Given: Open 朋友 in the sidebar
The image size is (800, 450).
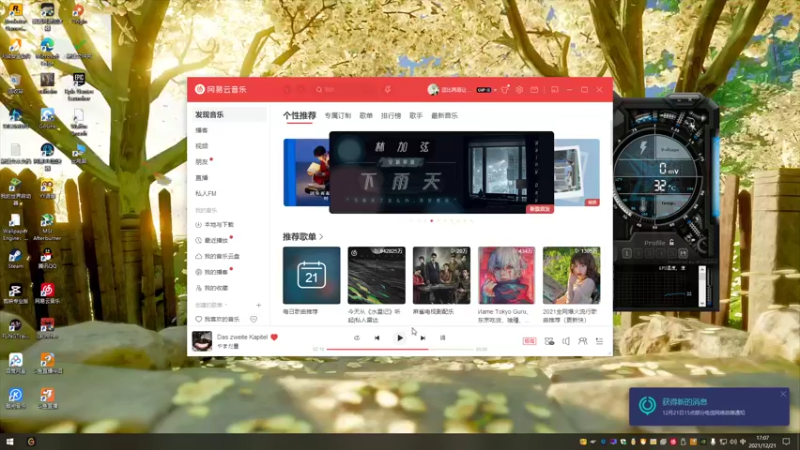Looking at the screenshot, I should coord(202,162).
